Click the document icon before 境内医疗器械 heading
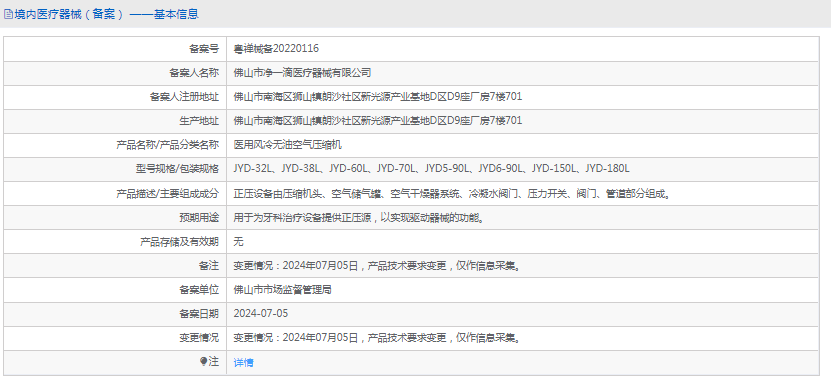This screenshot has height=384, width=831. [x=8, y=14]
